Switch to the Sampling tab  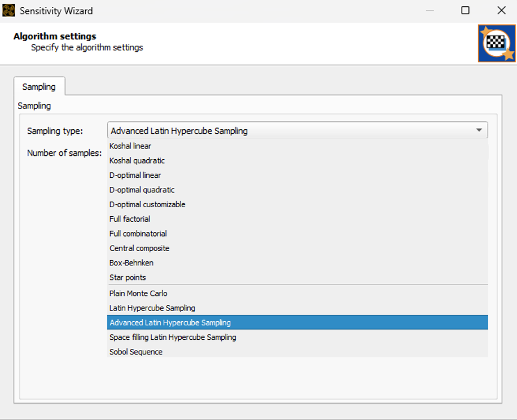tap(38, 86)
